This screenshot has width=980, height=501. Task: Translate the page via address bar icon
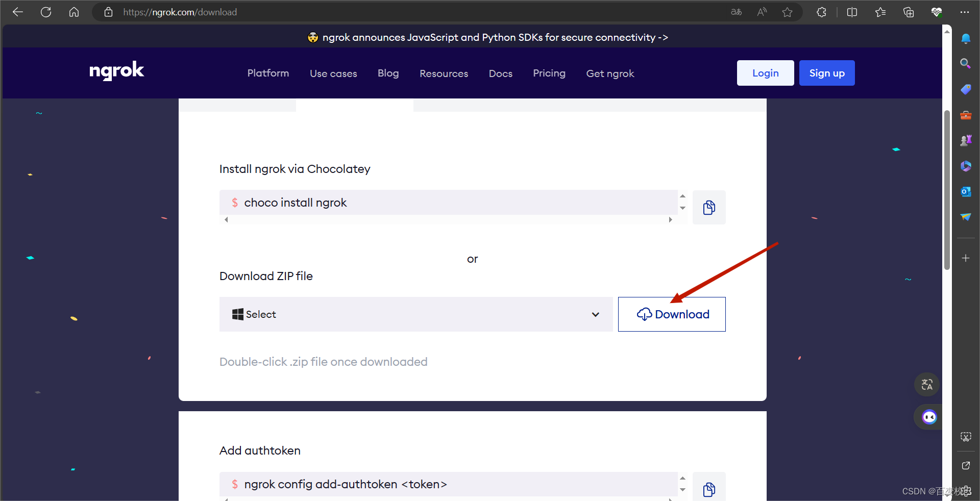(x=736, y=12)
